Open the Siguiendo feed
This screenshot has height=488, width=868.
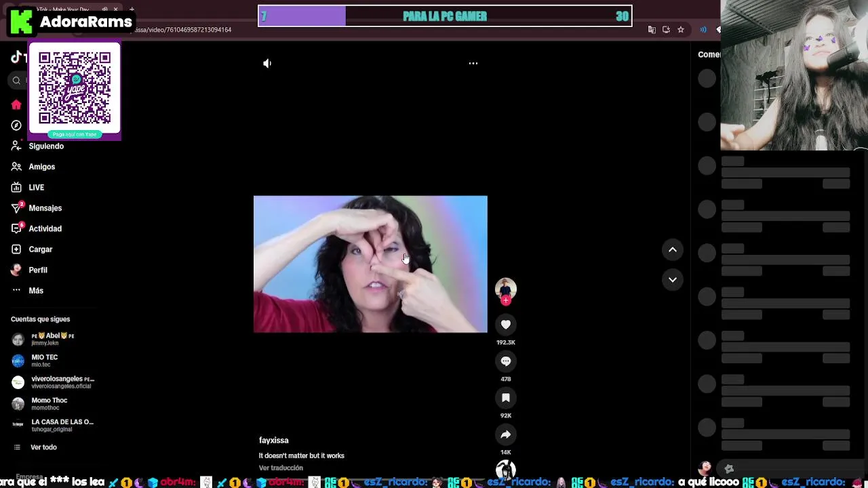38,146
